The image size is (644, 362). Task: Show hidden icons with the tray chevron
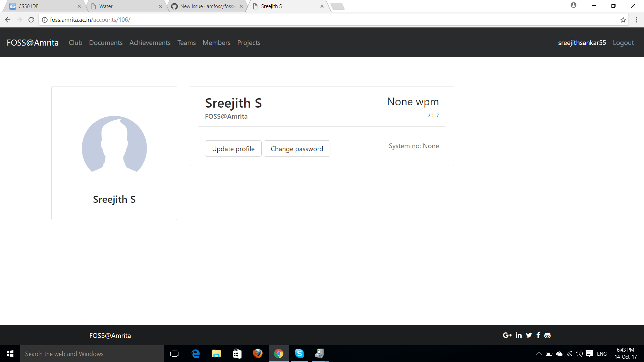point(539,354)
